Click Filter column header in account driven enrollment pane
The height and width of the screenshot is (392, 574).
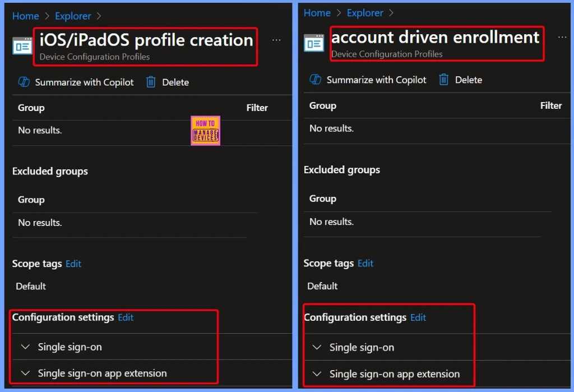[x=551, y=105]
